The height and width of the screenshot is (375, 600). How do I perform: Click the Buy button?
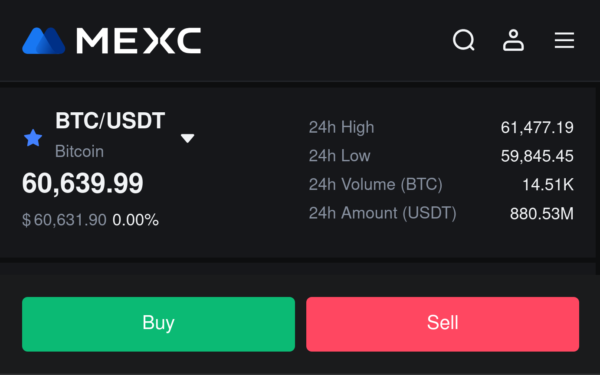click(158, 324)
